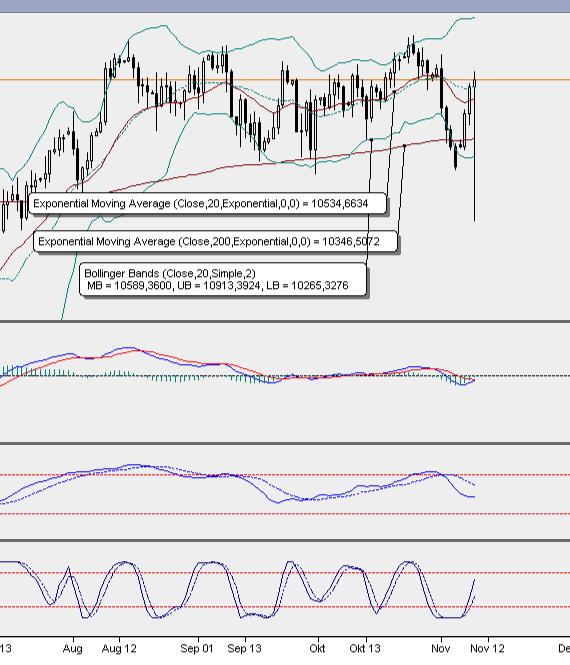This screenshot has width=570, height=665.
Task: Click the 'Sep 13' date axis label
Action: (x=244, y=648)
